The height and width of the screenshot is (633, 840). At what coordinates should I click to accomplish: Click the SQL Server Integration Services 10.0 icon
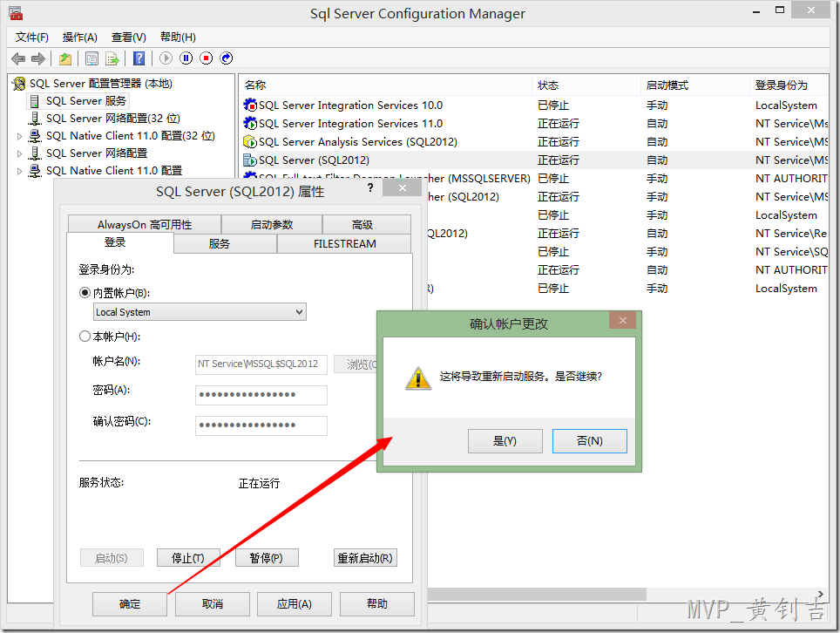[250, 105]
